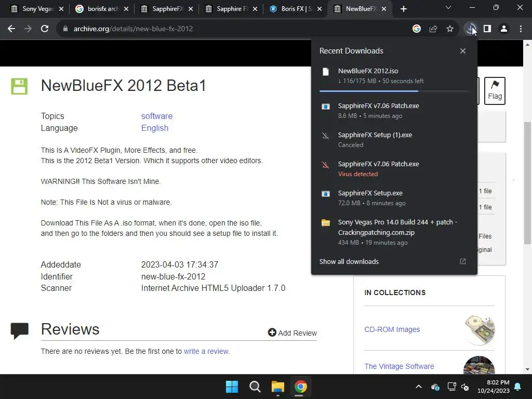The width and height of the screenshot is (532, 399).
Task: Open the English language link
Action: 155,128
